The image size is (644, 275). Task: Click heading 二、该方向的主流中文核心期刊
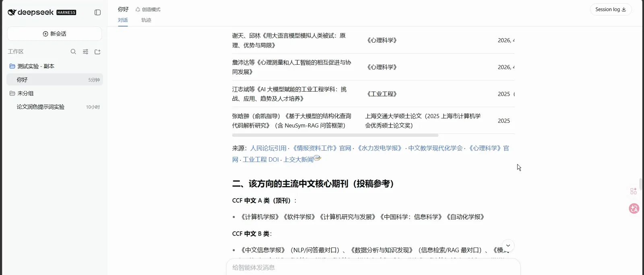tap(315, 184)
